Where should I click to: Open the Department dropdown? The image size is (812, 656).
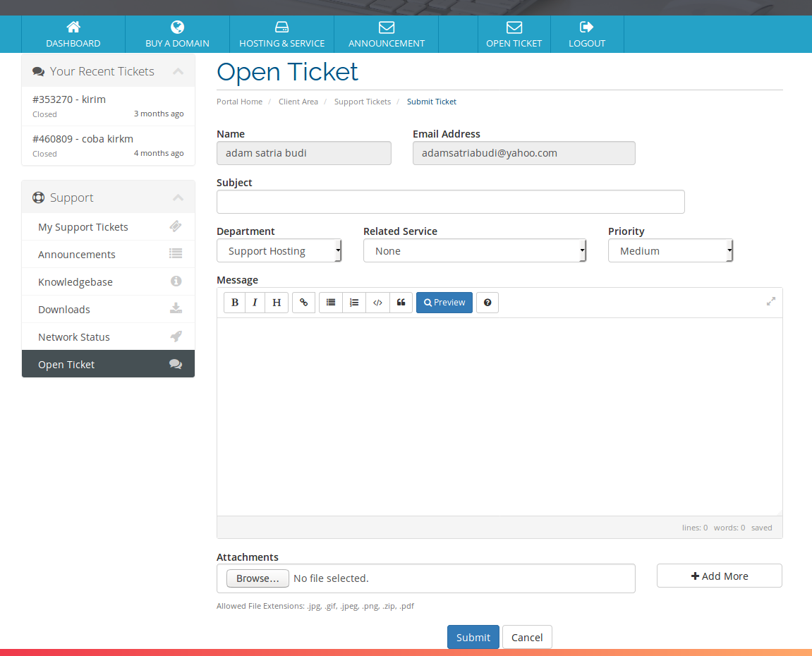(279, 250)
